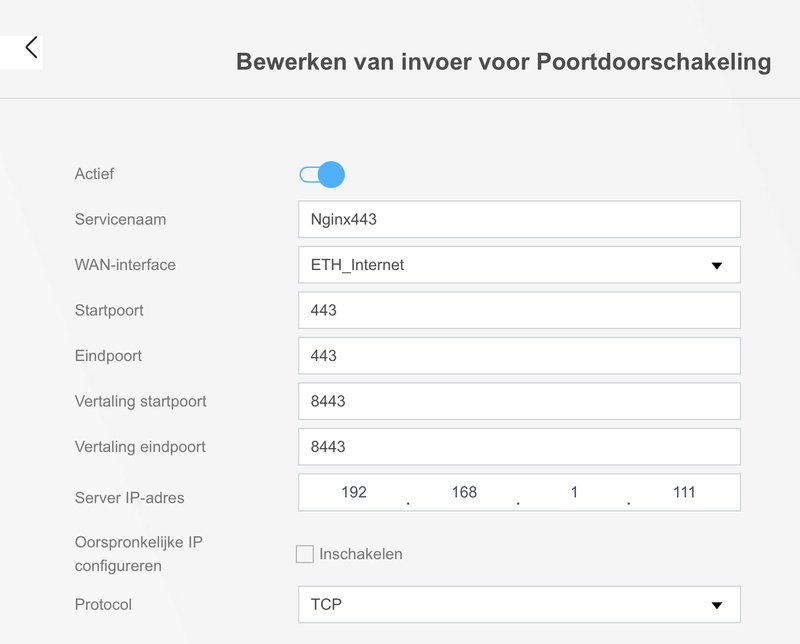Click the Inschakelen checkbox label text
The image size is (800, 644).
tap(361, 554)
